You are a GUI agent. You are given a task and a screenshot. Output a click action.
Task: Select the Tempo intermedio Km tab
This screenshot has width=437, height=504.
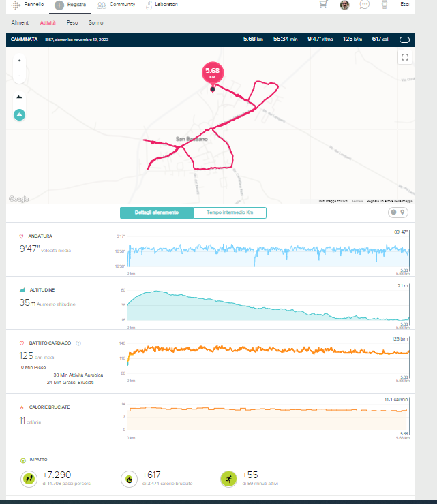tap(230, 212)
